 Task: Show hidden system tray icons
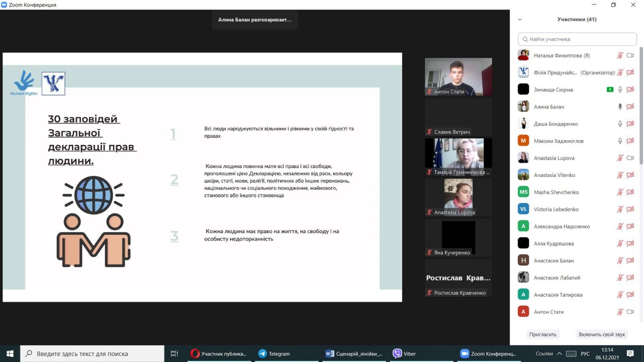(559, 354)
